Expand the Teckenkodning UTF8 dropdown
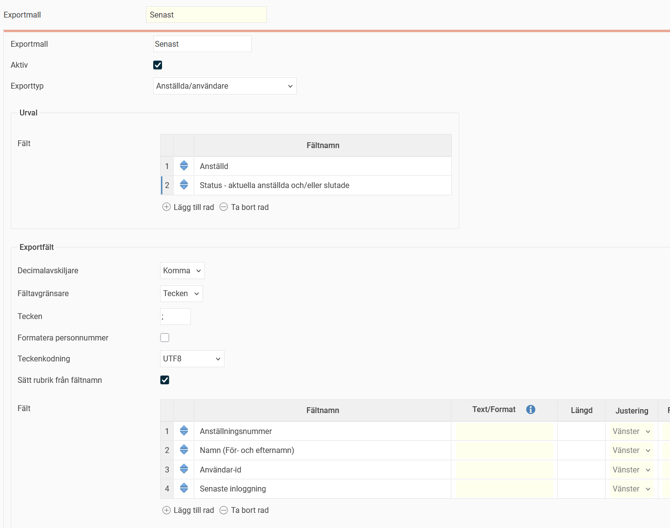This screenshot has height=528, width=670. 192,359
